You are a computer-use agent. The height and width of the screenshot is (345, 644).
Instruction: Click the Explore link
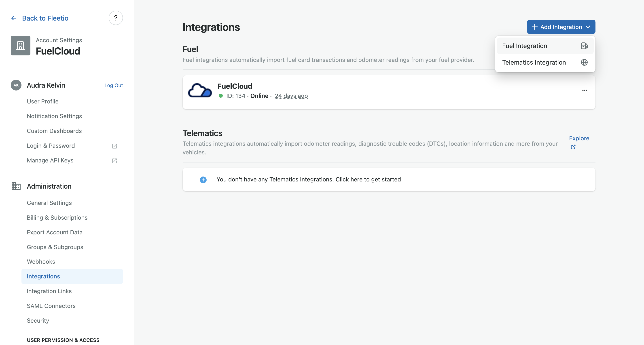[x=579, y=138]
